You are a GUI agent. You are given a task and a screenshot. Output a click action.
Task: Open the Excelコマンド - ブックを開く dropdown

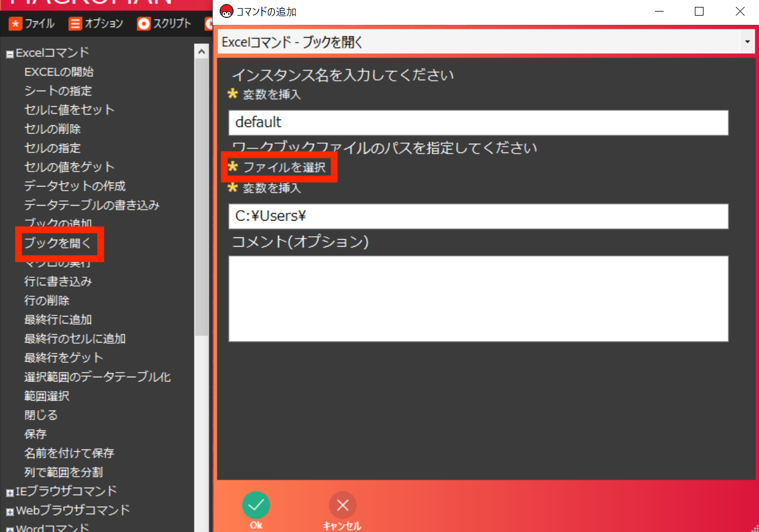click(747, 42)
